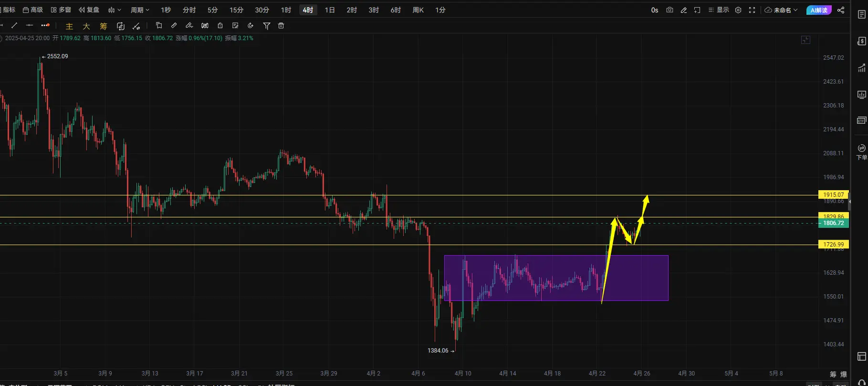Viewport: 868px width, 386px height.
Task: Click the drawing-line settings icon
Action: [x=136, y=26]
